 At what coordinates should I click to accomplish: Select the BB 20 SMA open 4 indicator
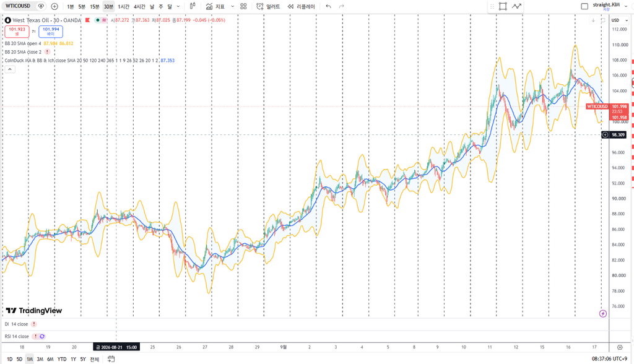tap(23, 43)
